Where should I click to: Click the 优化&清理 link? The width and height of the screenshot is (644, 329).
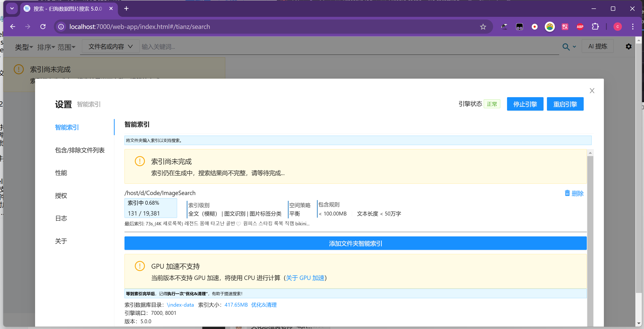264,305
